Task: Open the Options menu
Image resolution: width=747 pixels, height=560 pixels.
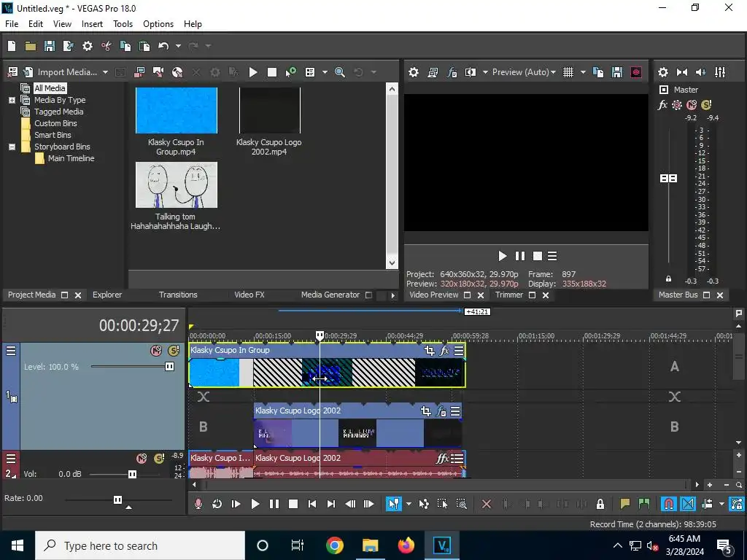Action: pyautogui.click(x=158, y=24)
